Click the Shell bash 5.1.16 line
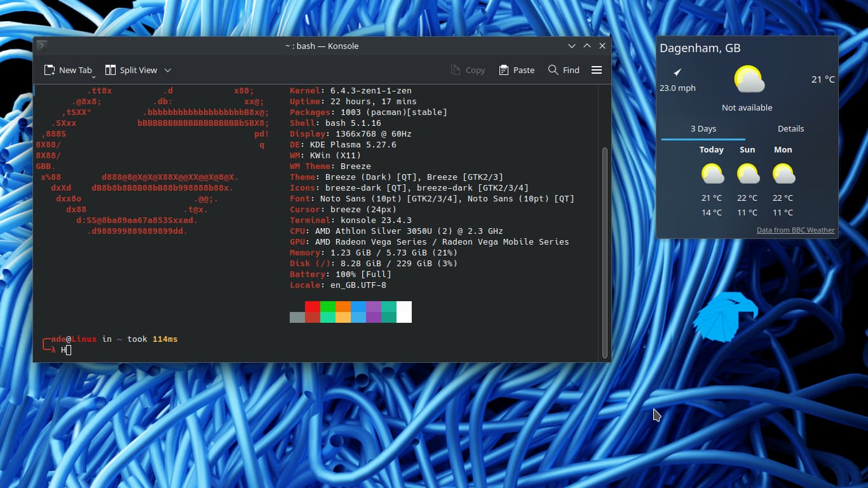 click(x=336, y=123)
